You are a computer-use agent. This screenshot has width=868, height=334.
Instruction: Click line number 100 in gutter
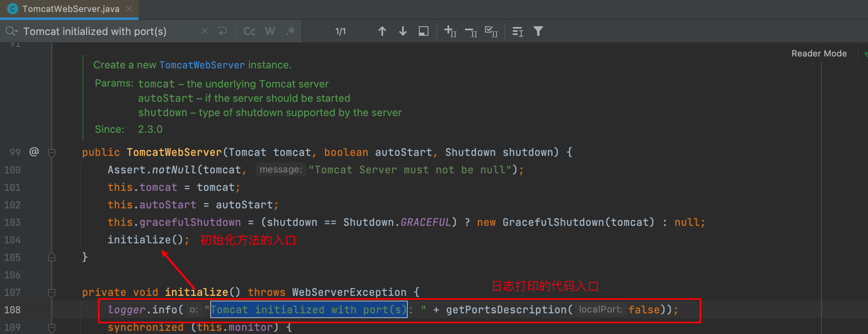12,170
